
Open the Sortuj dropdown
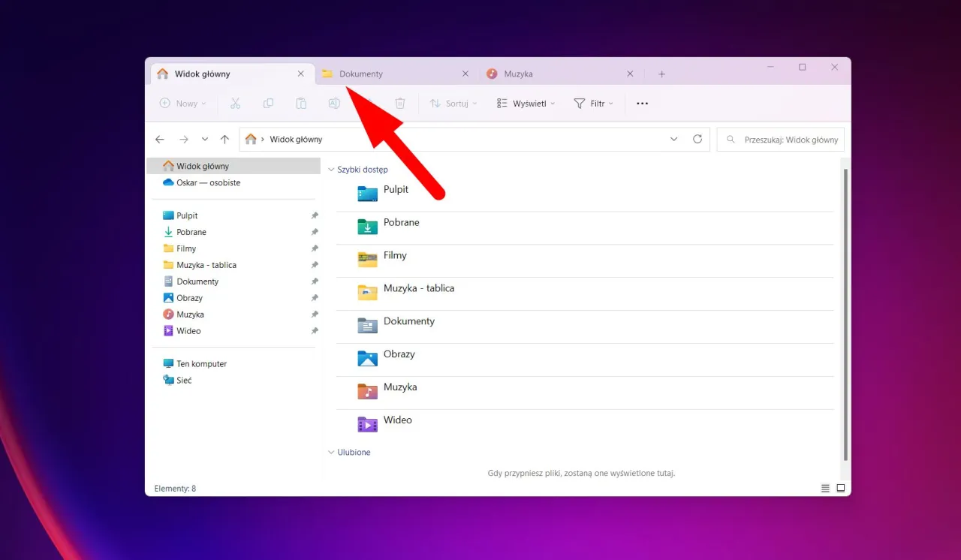click(x=453, y=103)
